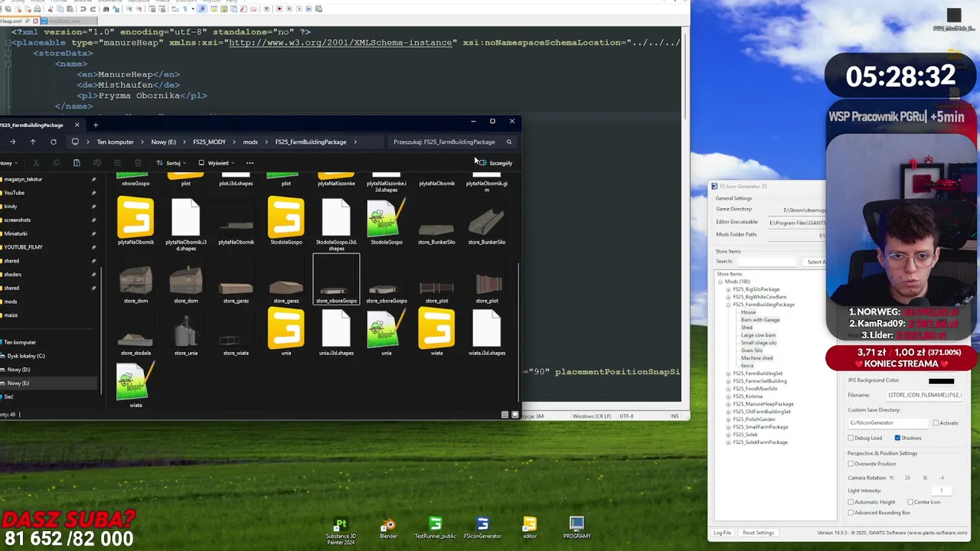The height and width of the screenshot is (551, 980).
Task: Select Barn with Garage in Store Items
Action: coord(760,320)
